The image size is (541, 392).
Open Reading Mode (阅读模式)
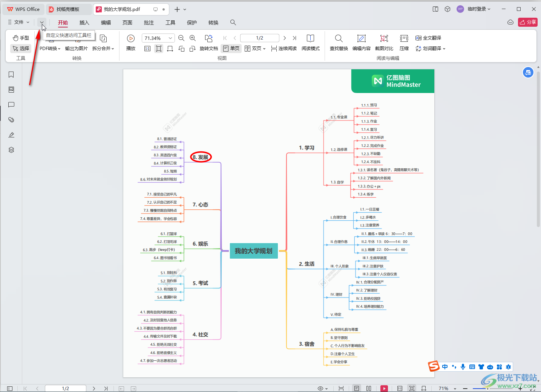pos(311,43)
